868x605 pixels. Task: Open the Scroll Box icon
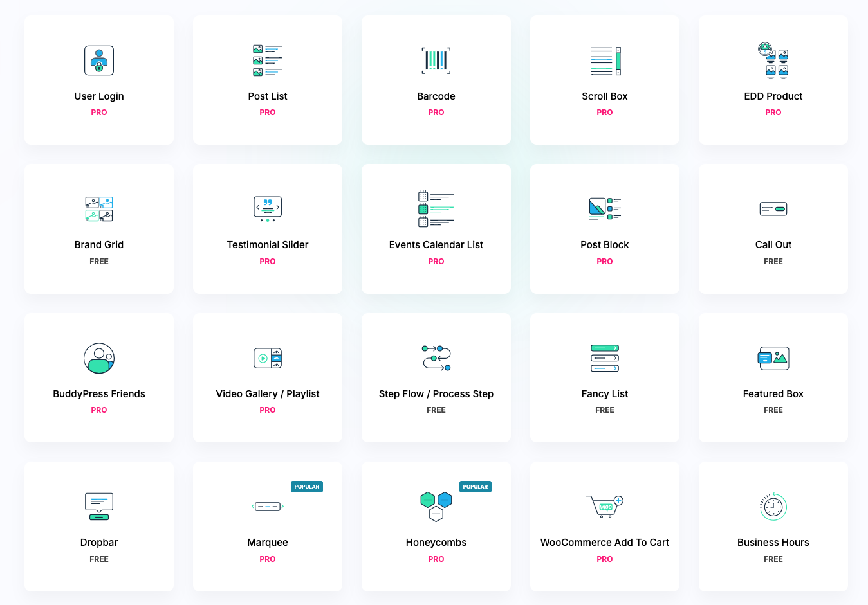(x=605, y=61)
